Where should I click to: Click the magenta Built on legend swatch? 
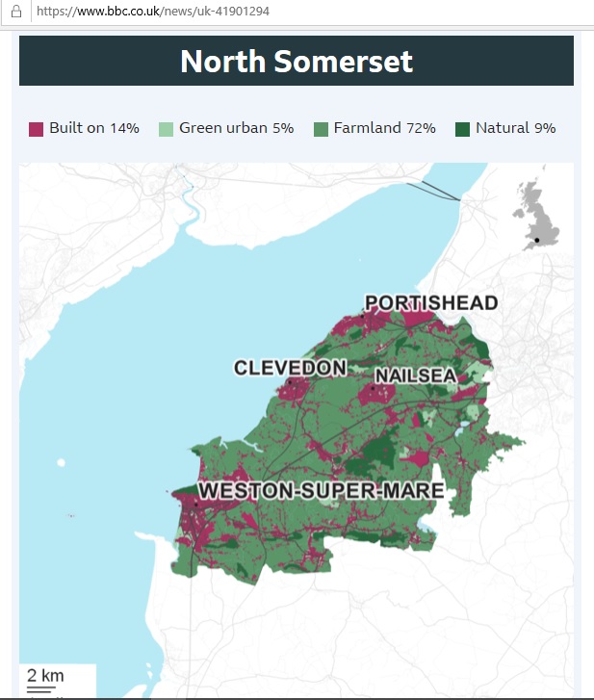coord(37,129)
